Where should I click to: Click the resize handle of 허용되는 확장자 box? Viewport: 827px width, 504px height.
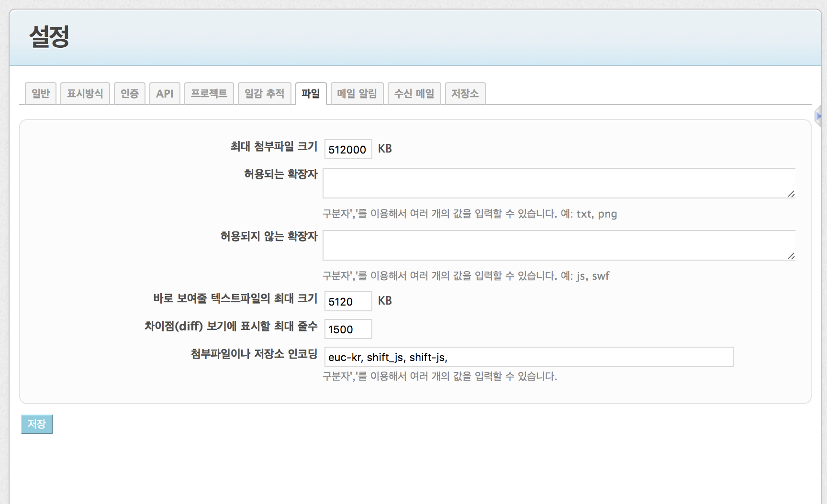pos(791,194)
